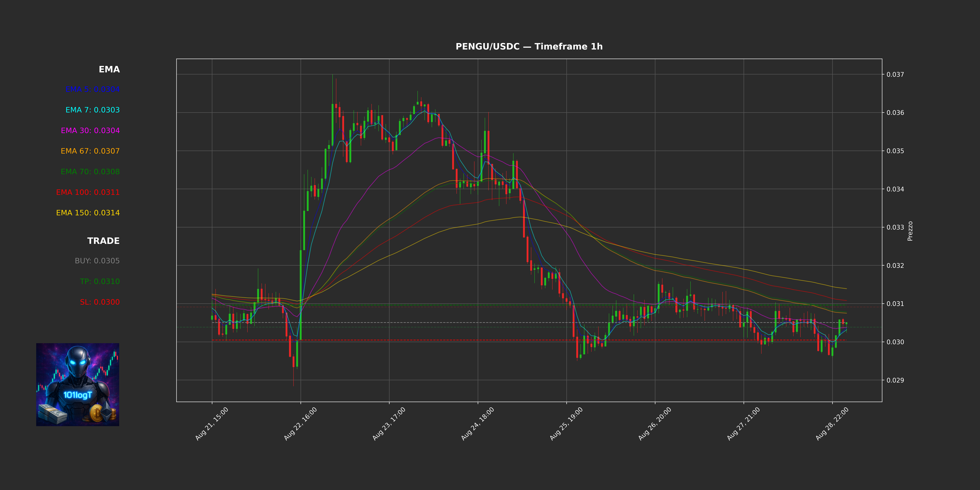Click the Aug 25, 19:00 date label
This screenshot has width=980, height=490.
tap(566, 424)
